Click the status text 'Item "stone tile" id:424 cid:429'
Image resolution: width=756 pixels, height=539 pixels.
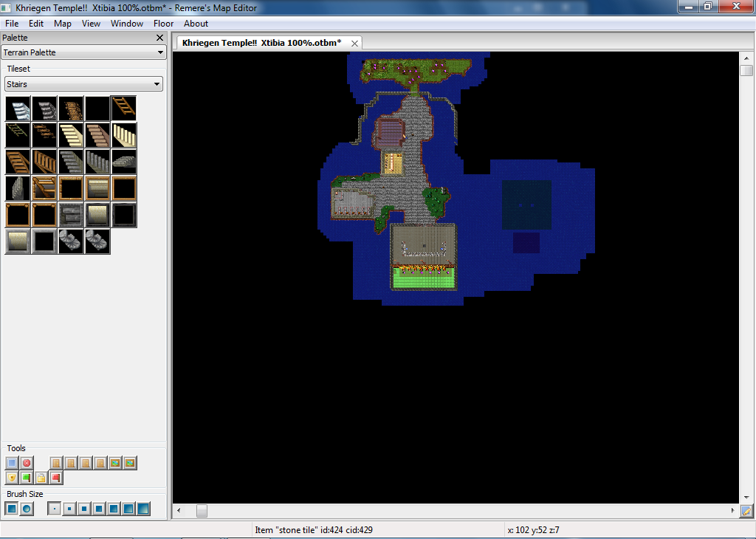tap(313, 530)
